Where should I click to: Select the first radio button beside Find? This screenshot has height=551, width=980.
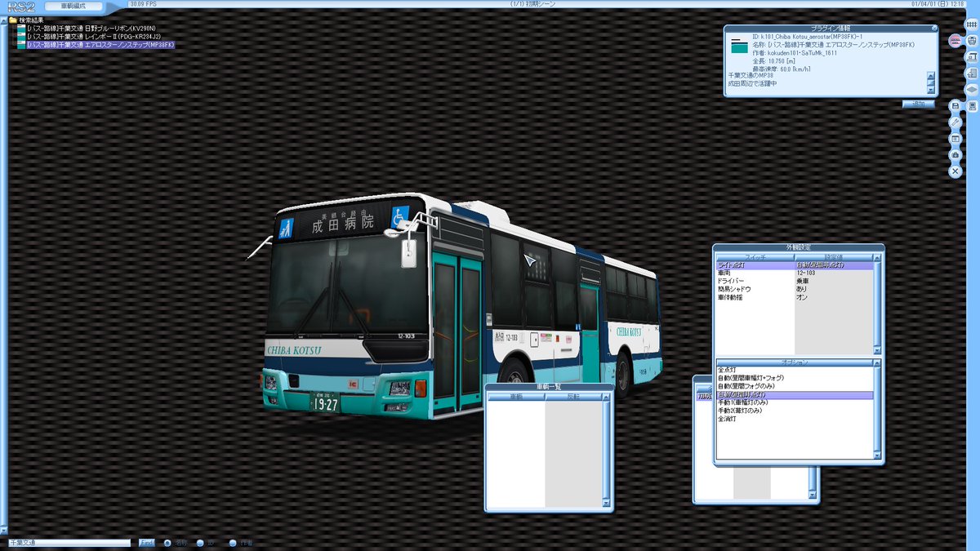pos(167,543)
